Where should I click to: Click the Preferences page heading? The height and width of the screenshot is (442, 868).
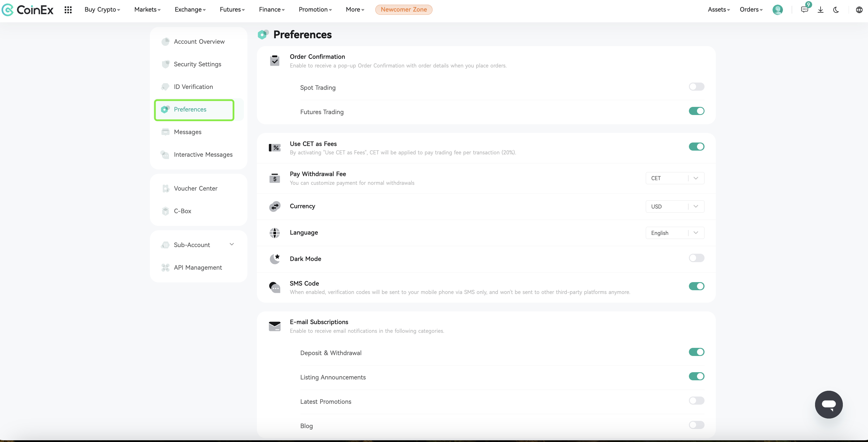(302, 34)
